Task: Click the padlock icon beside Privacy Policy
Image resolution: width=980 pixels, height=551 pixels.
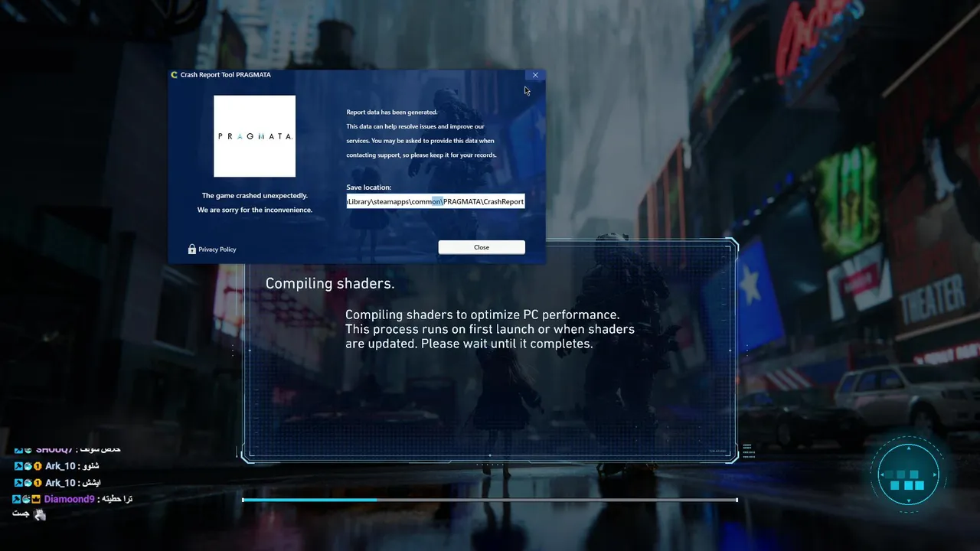Action: click(x=192, y=249)
